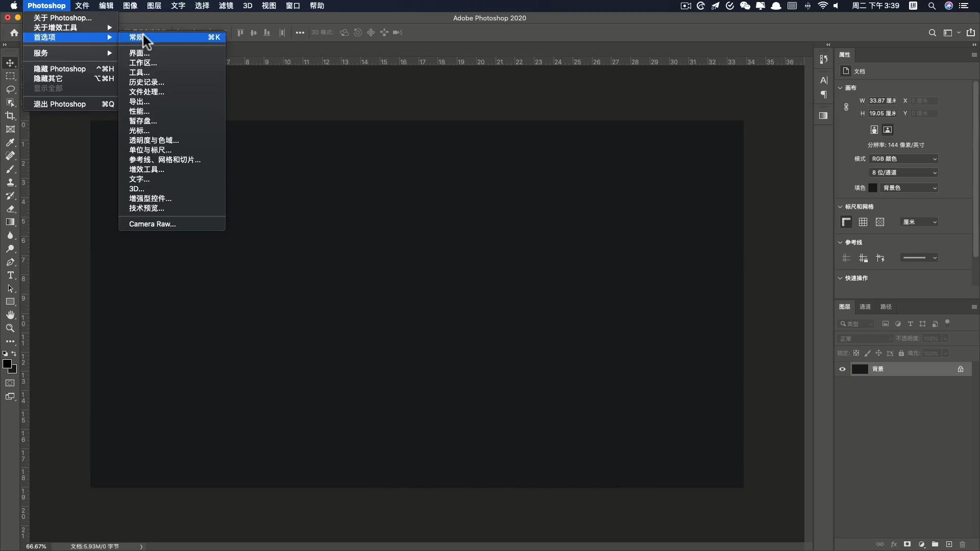Select the Crop tool

10,116
